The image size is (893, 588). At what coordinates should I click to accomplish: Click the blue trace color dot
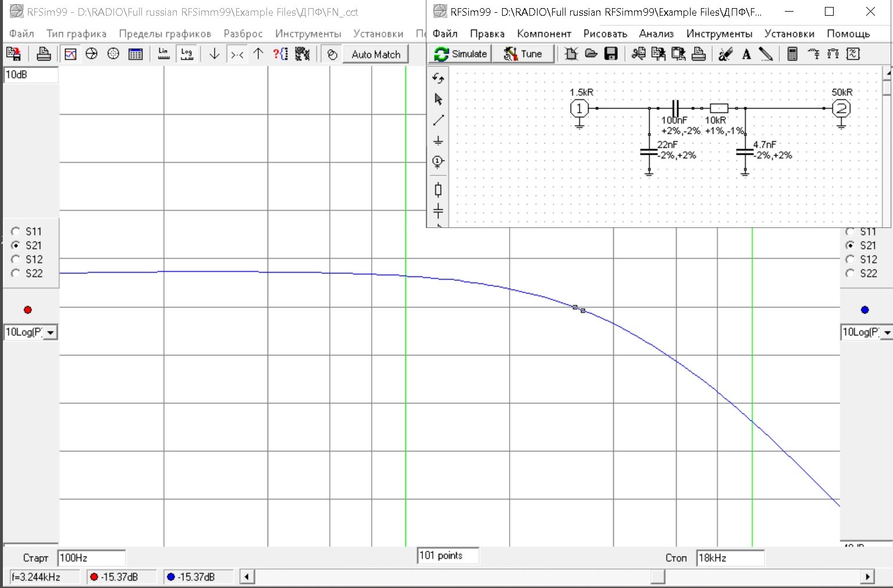[864, 310]
